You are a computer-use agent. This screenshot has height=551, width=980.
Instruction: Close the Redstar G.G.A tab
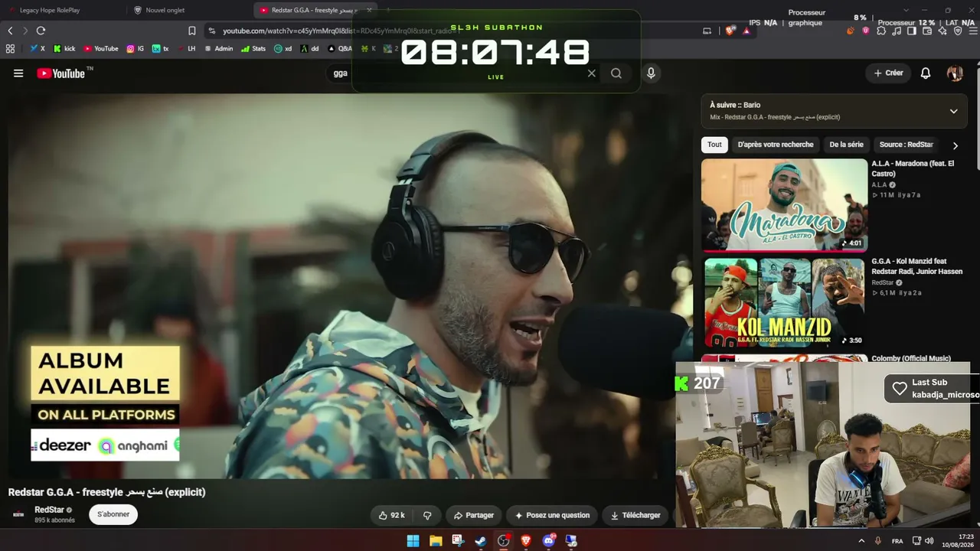[369, 10]
